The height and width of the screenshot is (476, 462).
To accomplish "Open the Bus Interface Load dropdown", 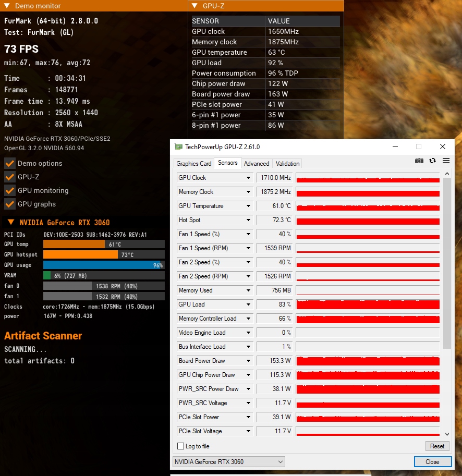I will (x=248, y=347).
